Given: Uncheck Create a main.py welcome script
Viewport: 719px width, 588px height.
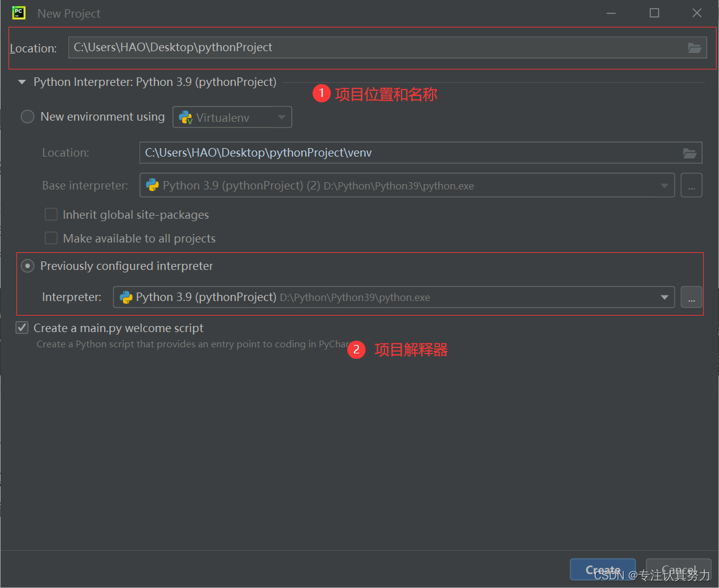Looking at the screenshot, I should (x=22, y=328).
